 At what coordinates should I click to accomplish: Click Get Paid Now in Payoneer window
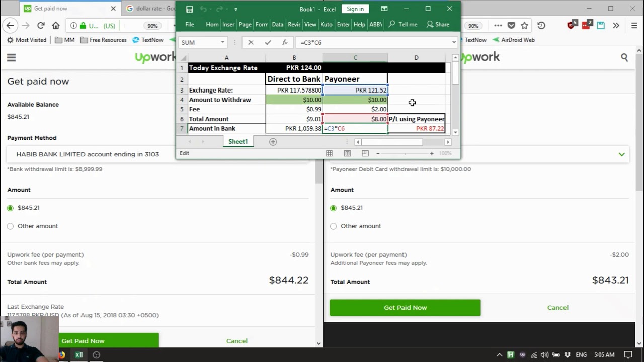tap(405, 308)
